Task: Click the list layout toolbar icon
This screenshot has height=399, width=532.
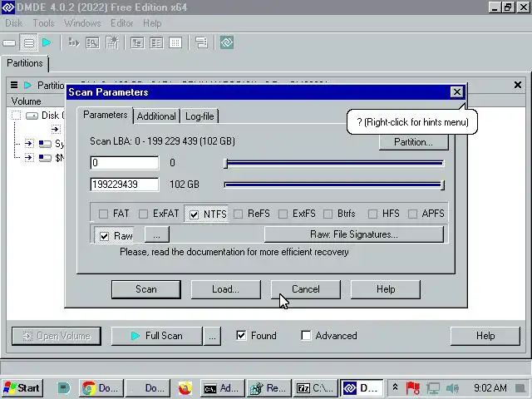Action: tap(201, 42)
